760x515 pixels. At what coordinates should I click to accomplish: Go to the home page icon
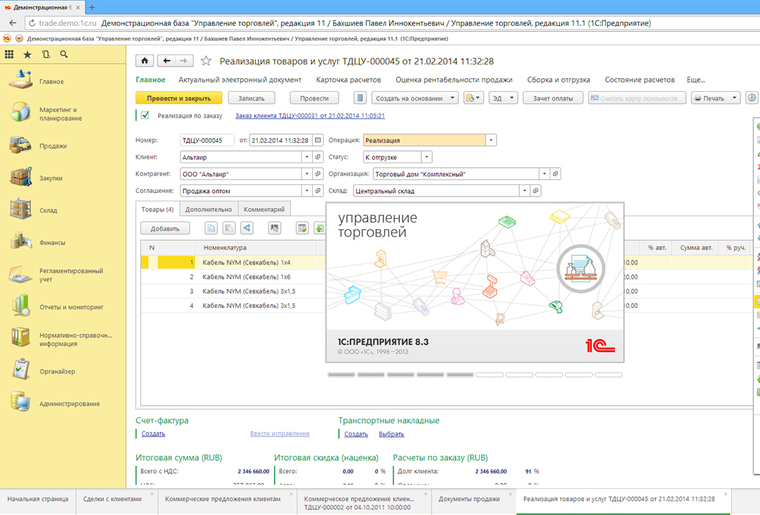[x=146, y=60]
